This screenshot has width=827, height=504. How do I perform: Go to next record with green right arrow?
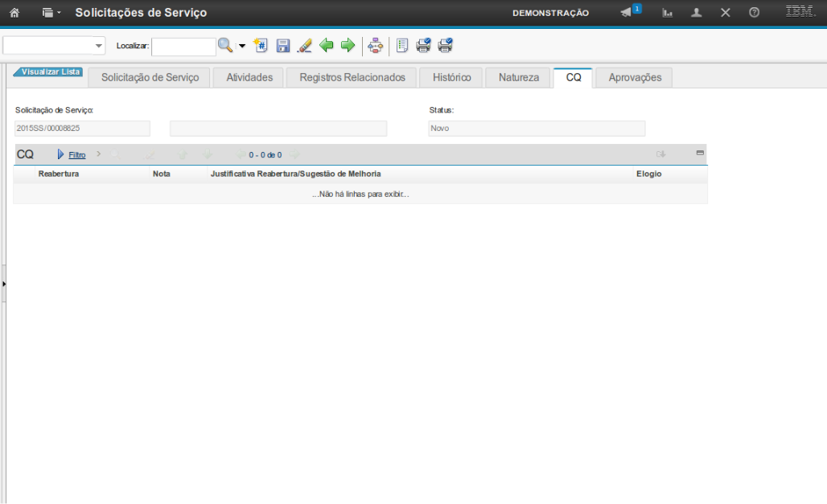coord(348,46)
